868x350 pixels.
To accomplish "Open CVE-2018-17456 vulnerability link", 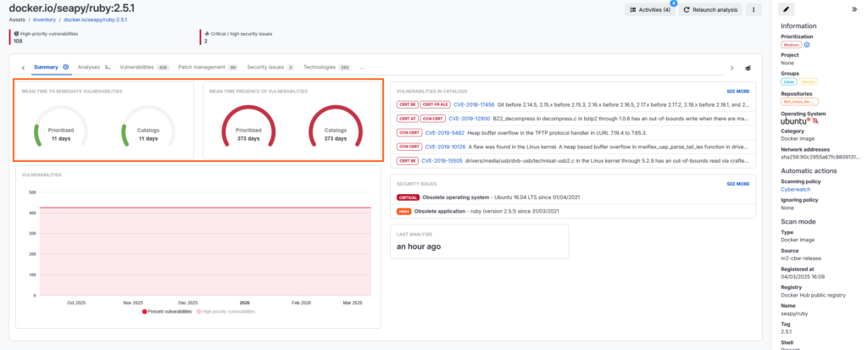I will coord(470,104).
